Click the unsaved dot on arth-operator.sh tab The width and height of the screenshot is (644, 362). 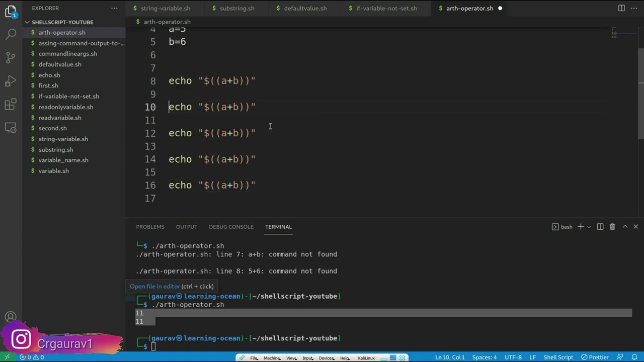tap(500, 8)
